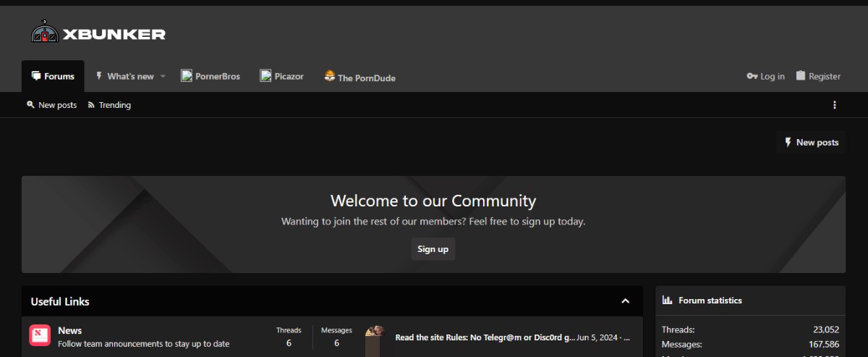The width and height of the screenshot is (868, 357).
Task: Open the News forum title
Action: pos(70,330)
